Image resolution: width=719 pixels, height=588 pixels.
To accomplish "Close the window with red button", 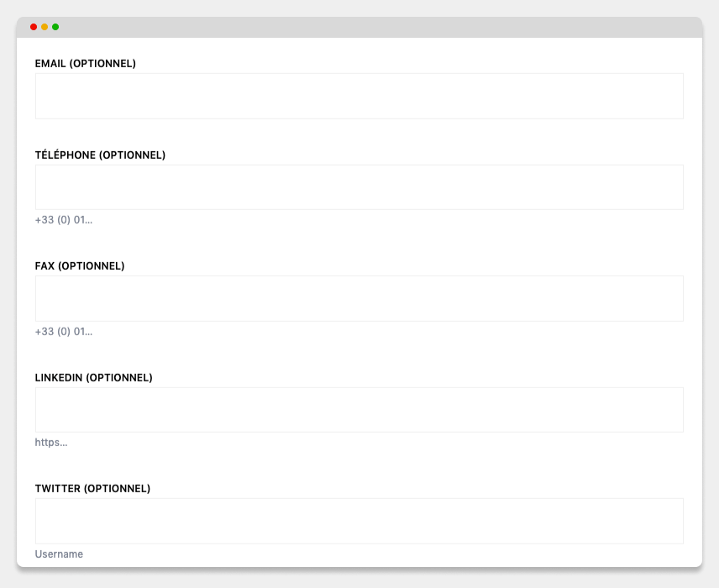I will pos(34,27).
